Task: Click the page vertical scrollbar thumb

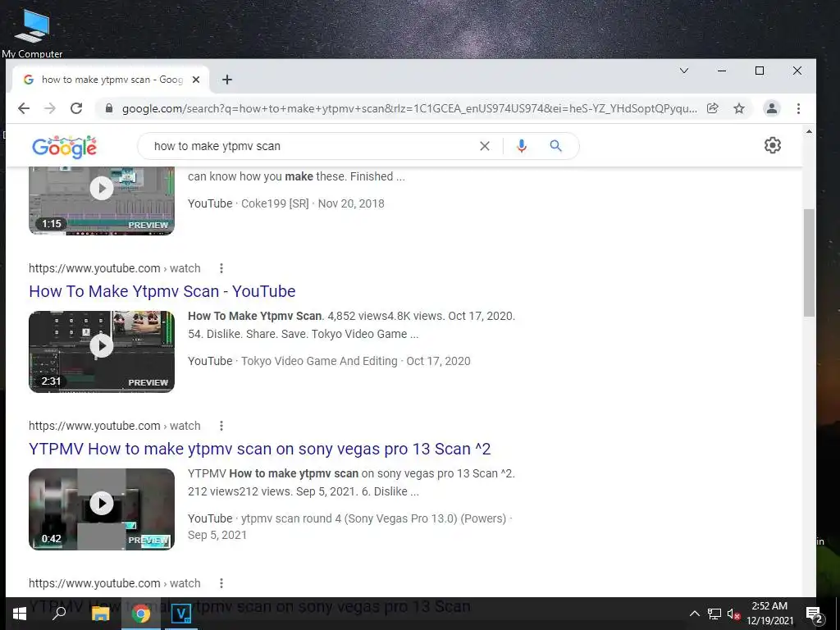Action: (809, 262)
